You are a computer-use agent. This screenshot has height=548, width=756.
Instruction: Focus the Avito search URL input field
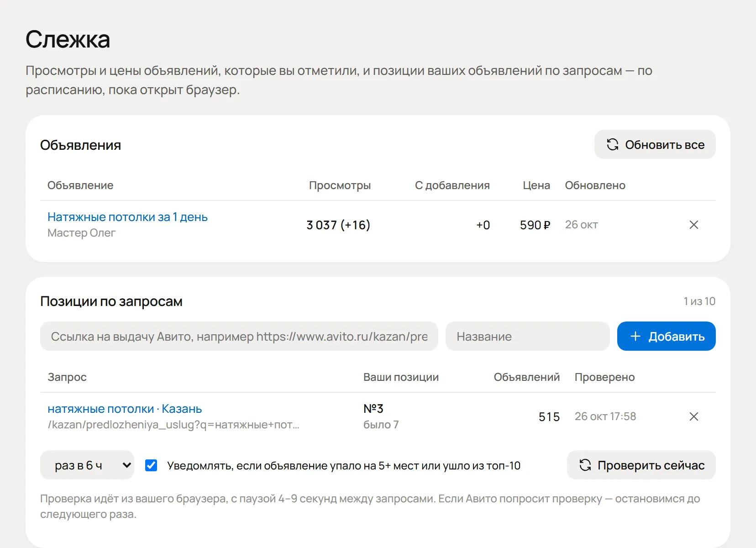239,337
